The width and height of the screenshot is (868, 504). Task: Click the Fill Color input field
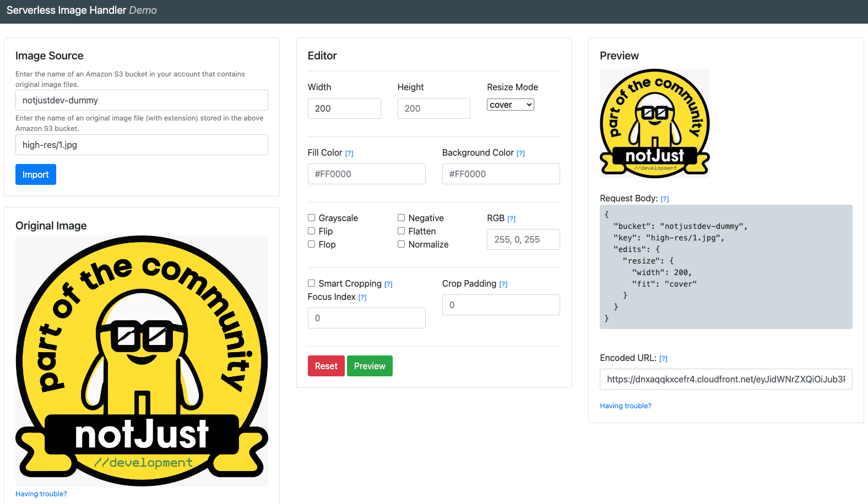pos(366,174)
